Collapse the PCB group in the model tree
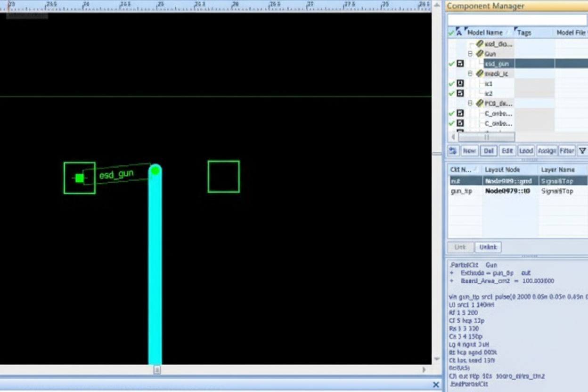 (469, 103)
